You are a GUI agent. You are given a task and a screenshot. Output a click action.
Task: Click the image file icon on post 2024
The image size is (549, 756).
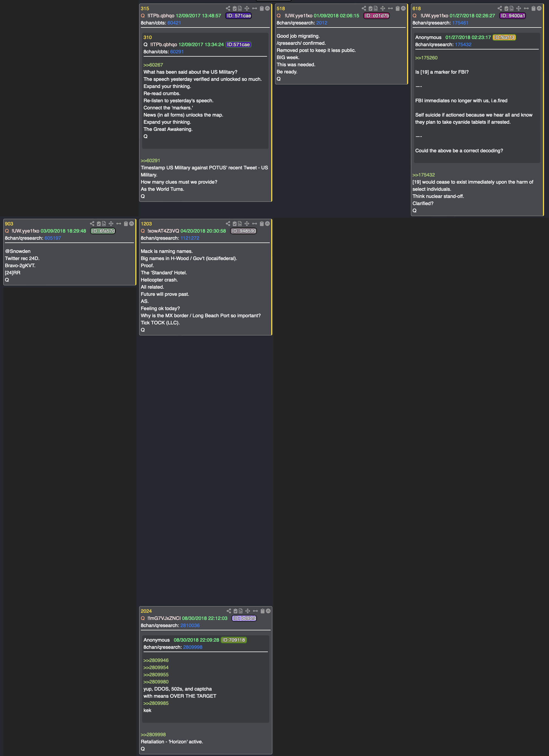240,611
